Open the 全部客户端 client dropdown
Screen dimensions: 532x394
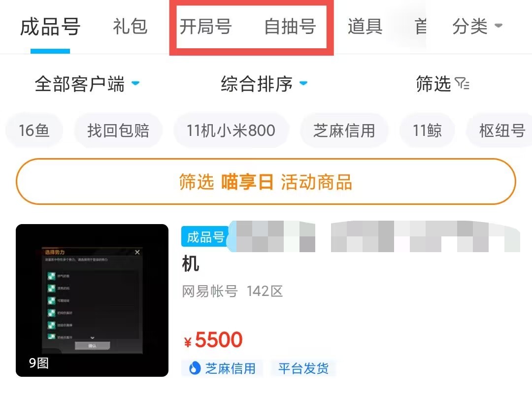[x=87, y=84]
